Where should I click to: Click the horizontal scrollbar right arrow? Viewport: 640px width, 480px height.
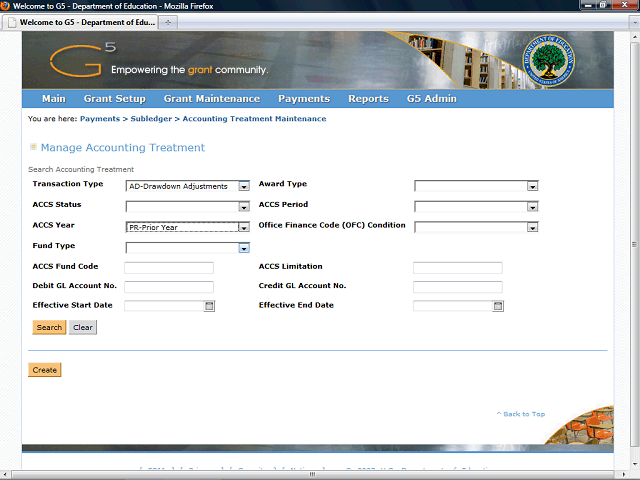tap(624, 474)
